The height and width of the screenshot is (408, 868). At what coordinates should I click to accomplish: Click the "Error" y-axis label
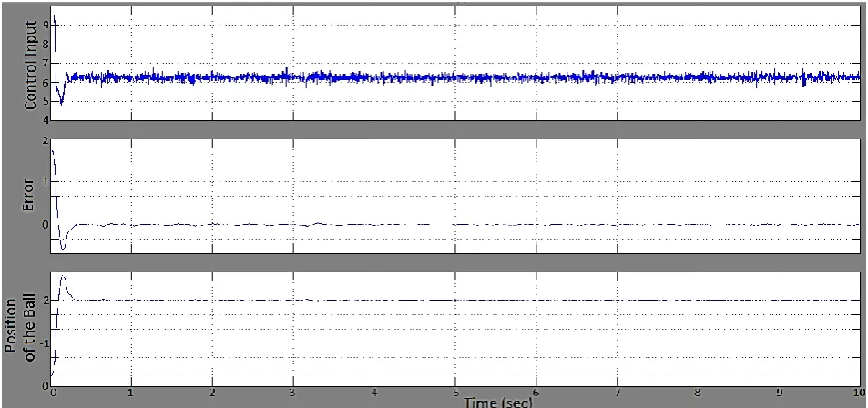(31, 196)
